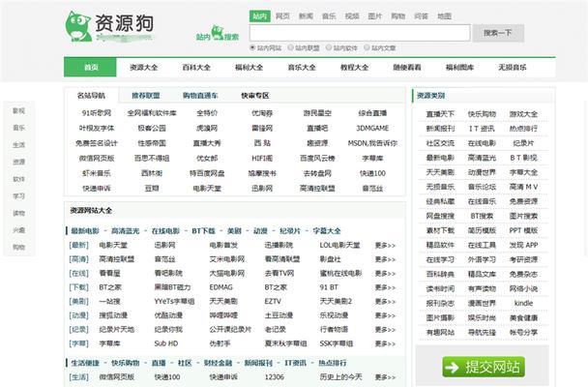Click the 资源狗 dog logo icon

tap(78, 26)
